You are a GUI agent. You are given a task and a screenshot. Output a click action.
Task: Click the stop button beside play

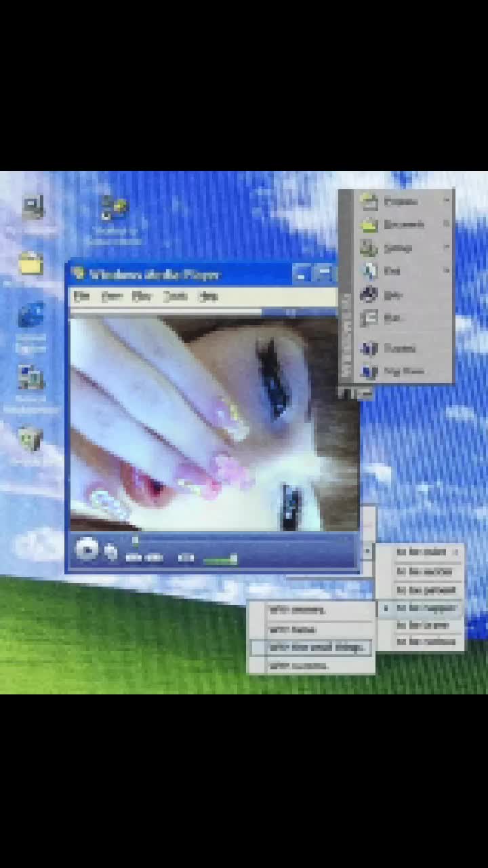pos(111,552)
